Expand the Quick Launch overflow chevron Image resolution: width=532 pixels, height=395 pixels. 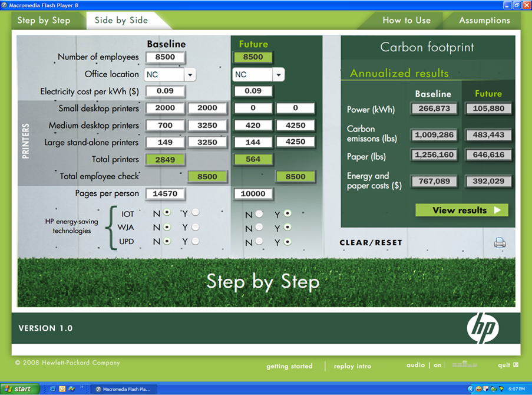pyautogui.click(x=81, y=387)
